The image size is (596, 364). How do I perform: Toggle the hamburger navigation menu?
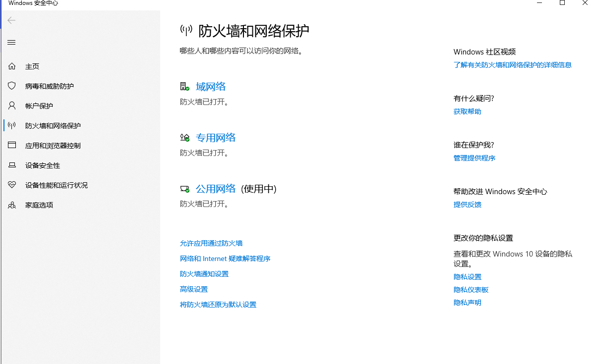[11, 43]
